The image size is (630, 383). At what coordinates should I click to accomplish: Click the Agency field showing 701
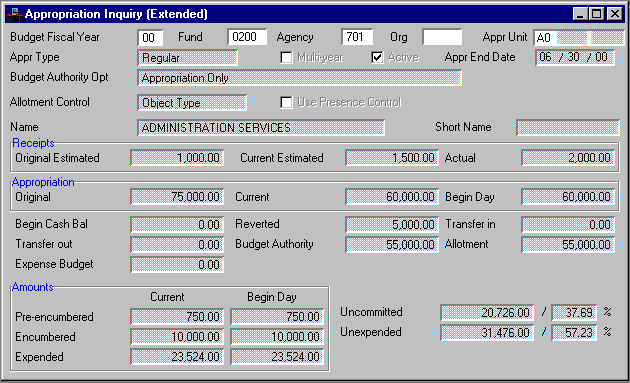tap(357, 37)
